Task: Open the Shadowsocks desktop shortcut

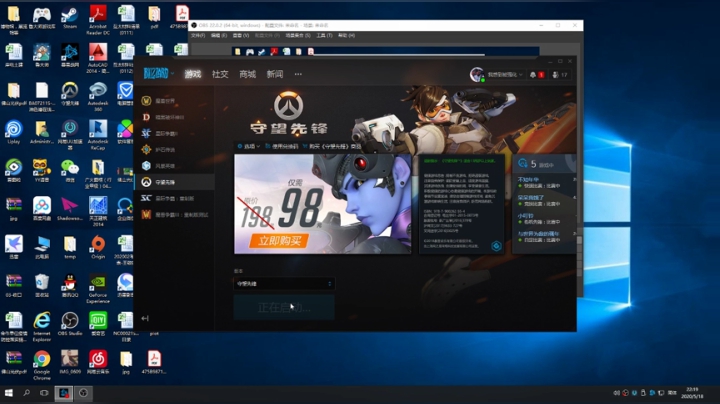Action: coord(70,209)
